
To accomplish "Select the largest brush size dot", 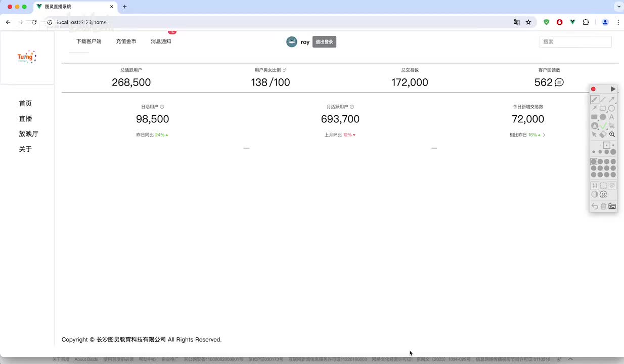I will pyautogui.click(x=613, y=152).
